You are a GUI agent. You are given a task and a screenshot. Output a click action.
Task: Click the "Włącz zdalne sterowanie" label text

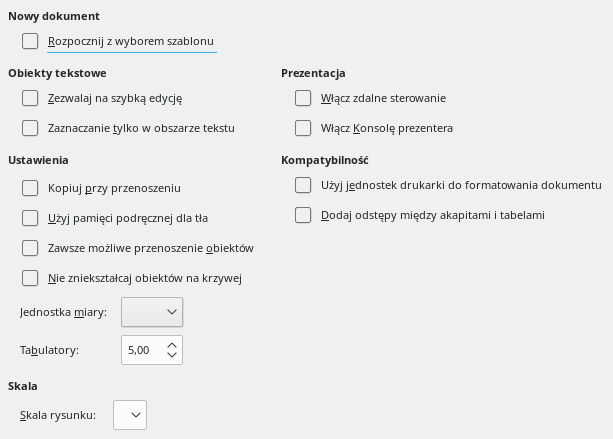pos(384,98)
